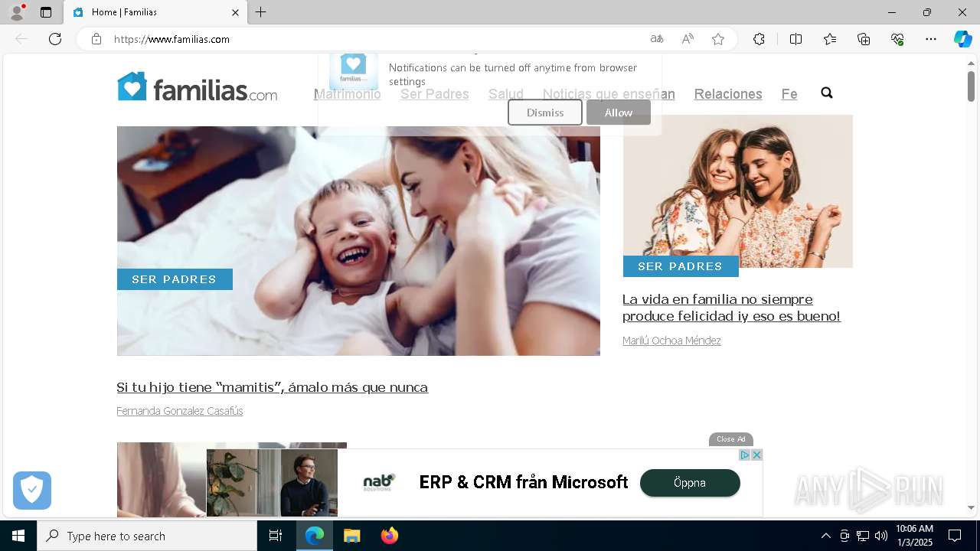Open author Fernanda Gonzalez Casafús page
The image size is (980, 551).
[180, 411]
